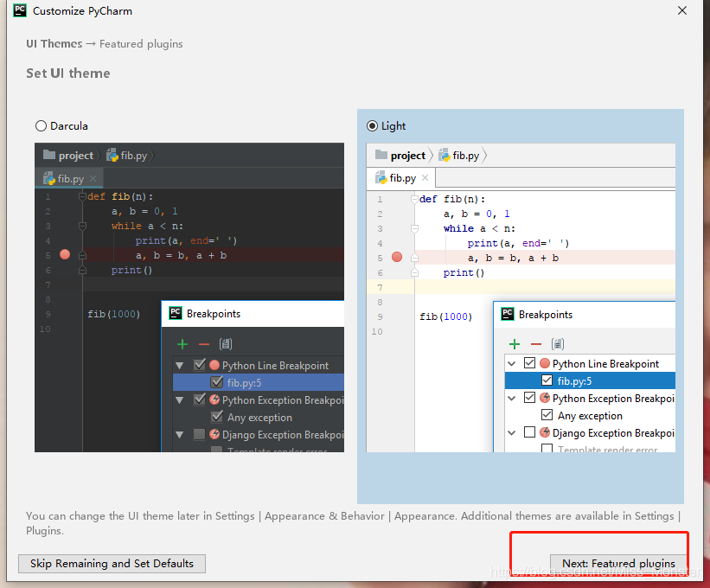This screenshot has width=710, height=588.
Task: Click UI Themes breadcrumb step
Action: point(54,44)
